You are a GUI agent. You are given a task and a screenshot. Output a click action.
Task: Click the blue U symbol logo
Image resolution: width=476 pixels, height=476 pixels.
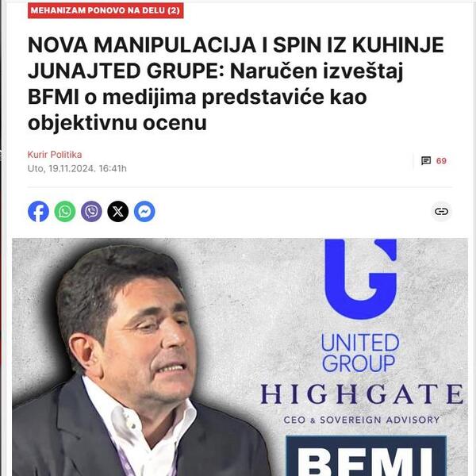click(361, 279)
